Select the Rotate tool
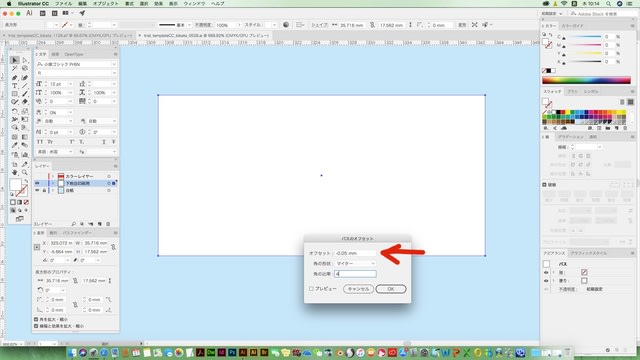The width and height of the screenshot is (640, 360). [x=15, y=111]
